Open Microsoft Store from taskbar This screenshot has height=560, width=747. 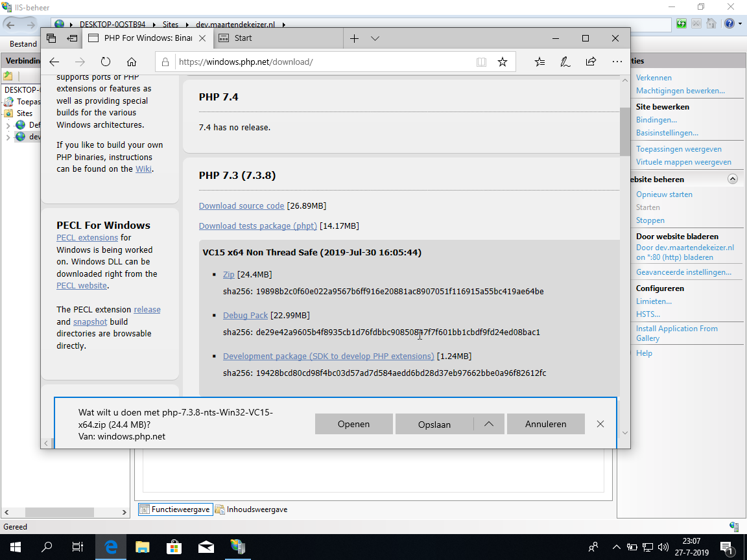pos(174,547)
